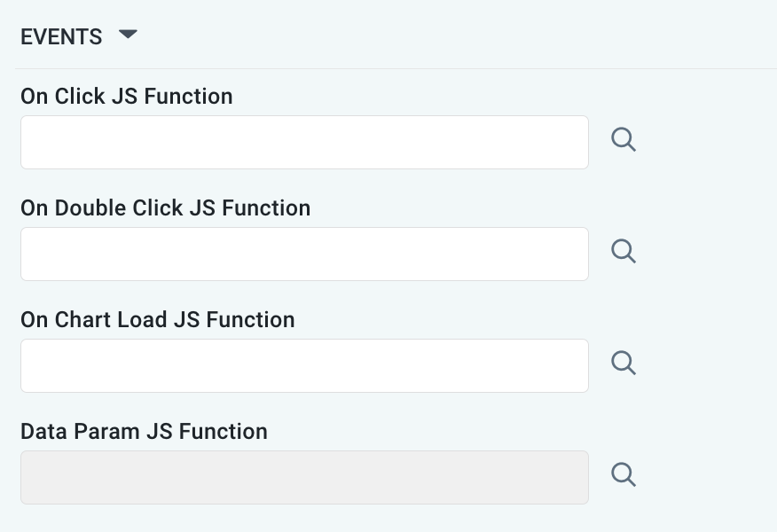The image size is (777, 532).
Task: Focus the On Double Click JS Function input
Action: pyautogui.click(x=304, y=254)
